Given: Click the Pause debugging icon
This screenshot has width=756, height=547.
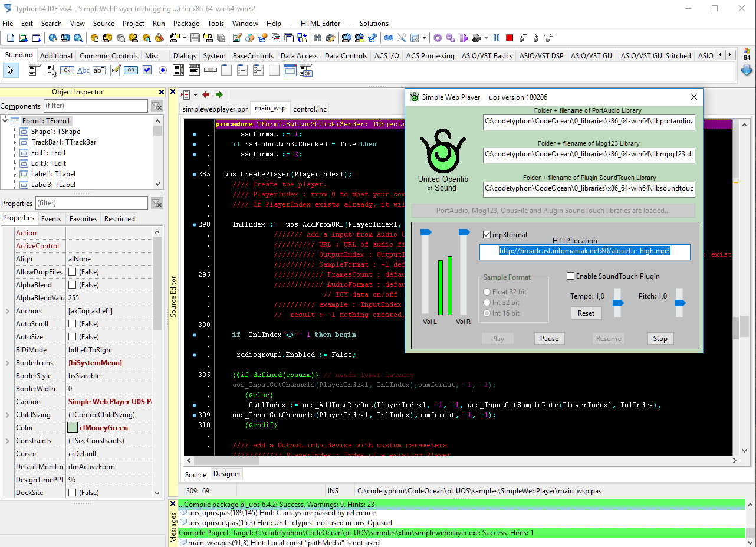Looking at the screenshot, I should point(497,38).
